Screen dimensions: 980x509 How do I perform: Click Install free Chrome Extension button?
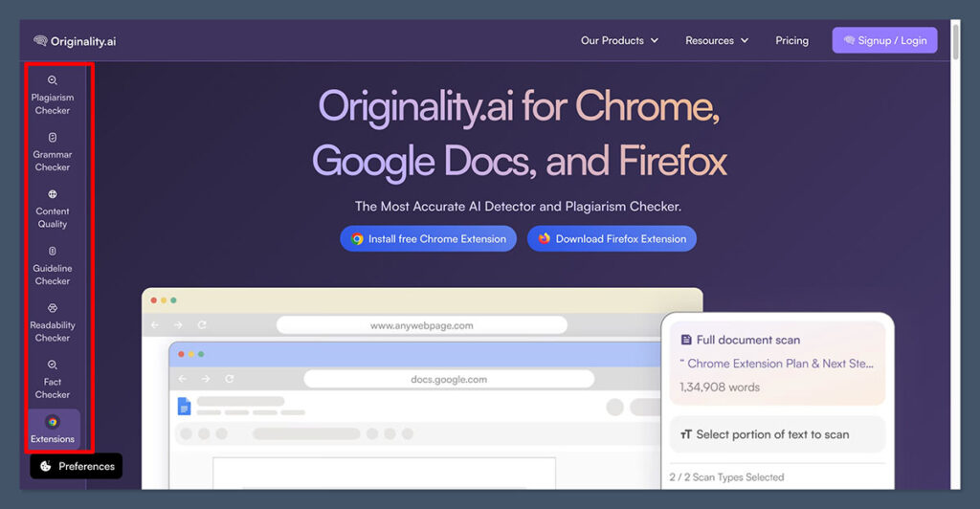point(428,238)
